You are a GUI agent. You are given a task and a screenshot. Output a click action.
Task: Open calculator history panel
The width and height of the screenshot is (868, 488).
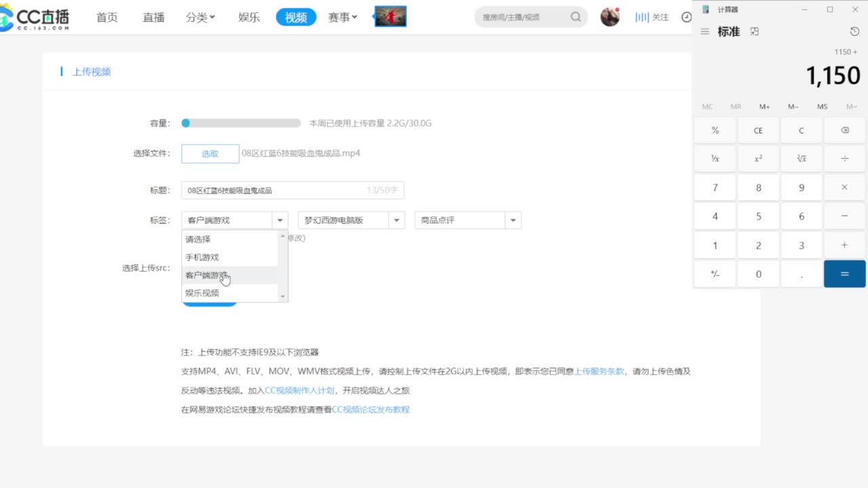tap(854, 32)
